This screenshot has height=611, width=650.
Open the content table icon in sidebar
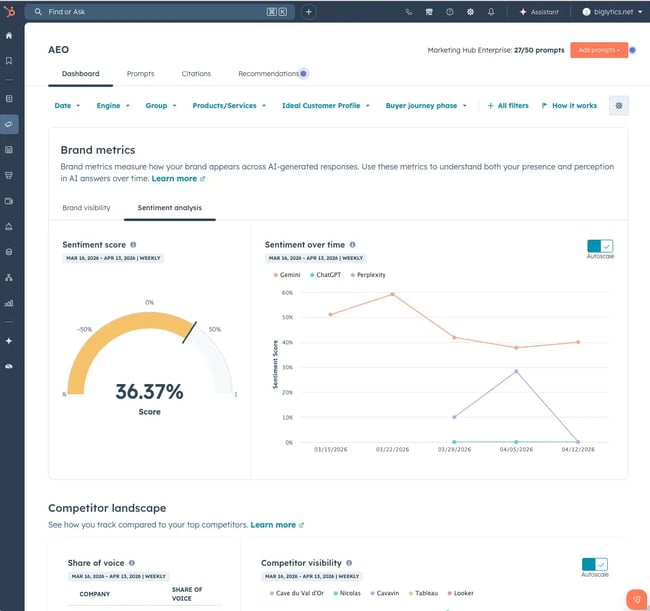9,150
